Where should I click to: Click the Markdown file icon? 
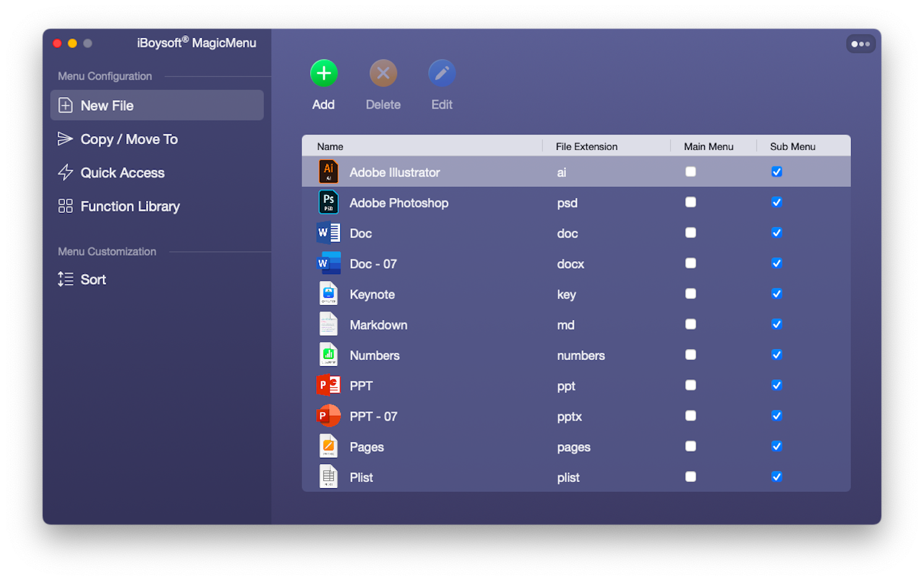[x=328, y=324]
